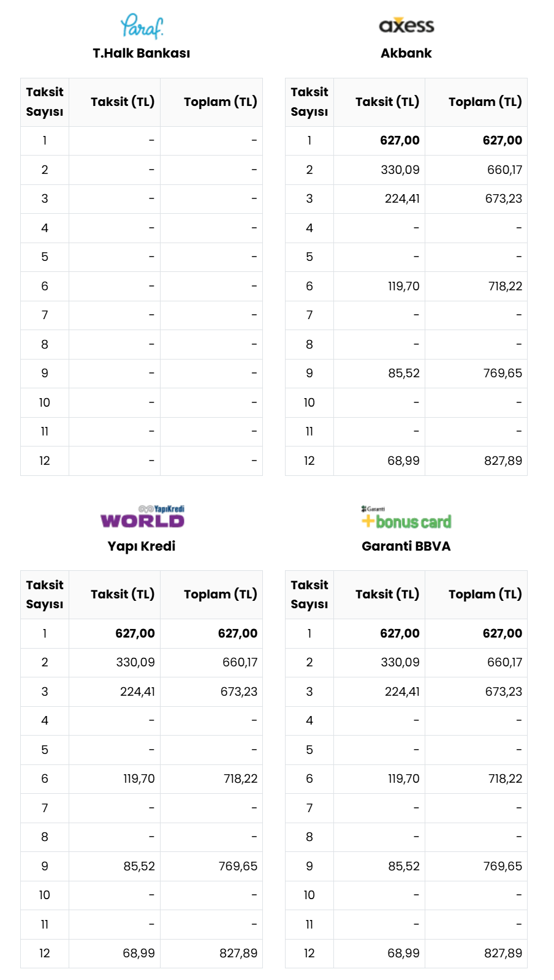Click Akbank 6-installment amount 119,70

coord(404,286)
